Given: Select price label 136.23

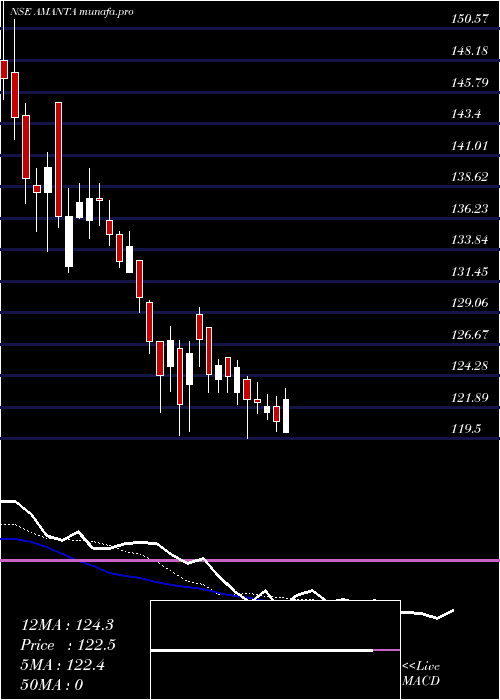Looking at the screenshot, I should pyautogui.click(x=470, y=208).
